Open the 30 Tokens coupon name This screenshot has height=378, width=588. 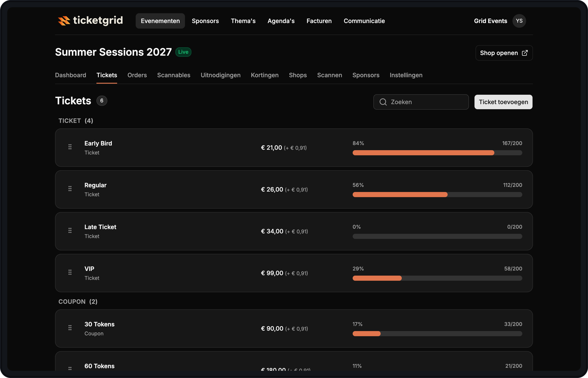click(x=99, y=324)
